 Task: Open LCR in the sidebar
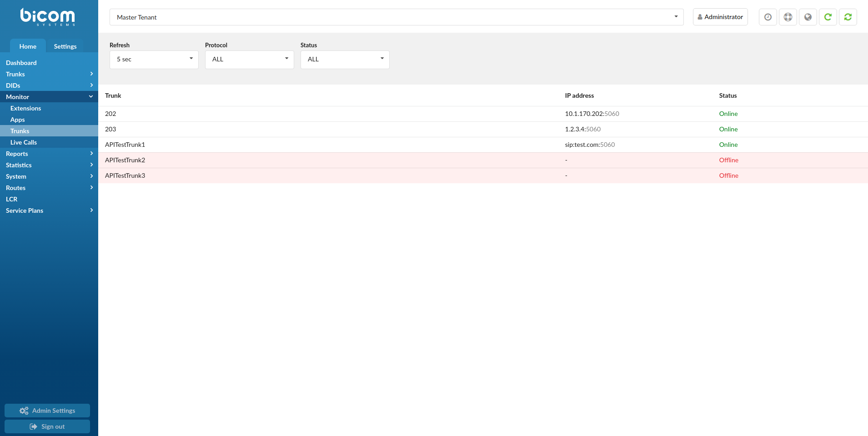click(x=49, y=199)
